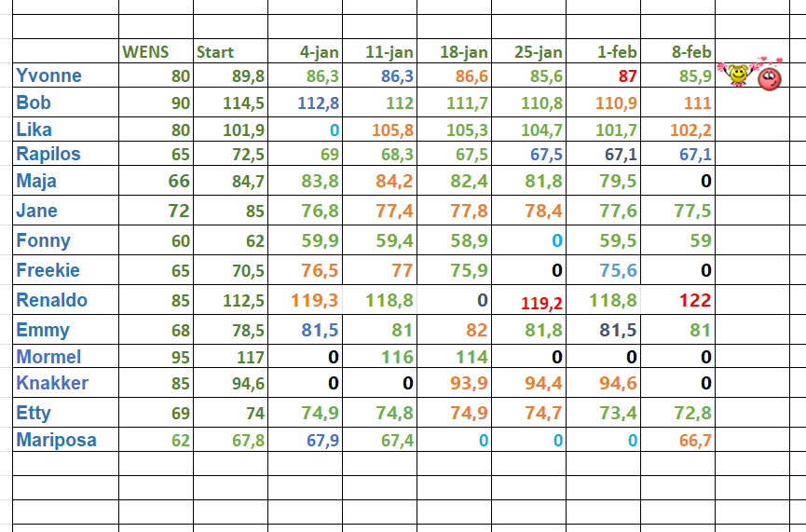Click Mormel's Start value 117

249,357
